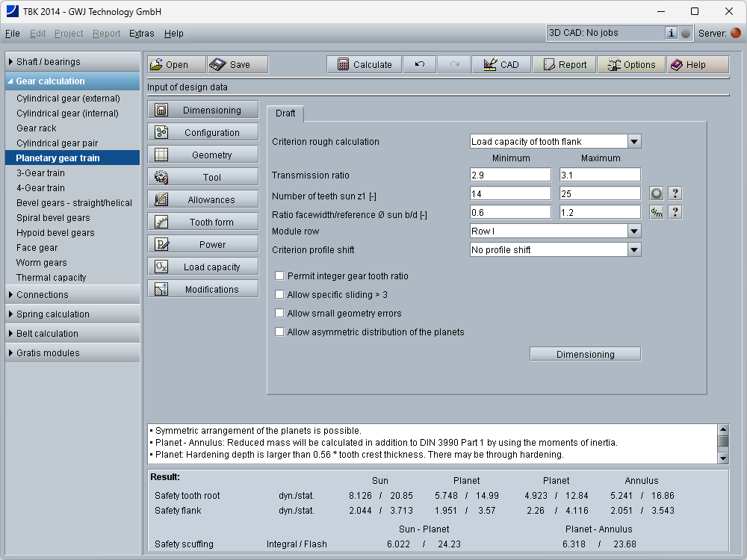Check Allow specific sliding > 3

[280, 295]
